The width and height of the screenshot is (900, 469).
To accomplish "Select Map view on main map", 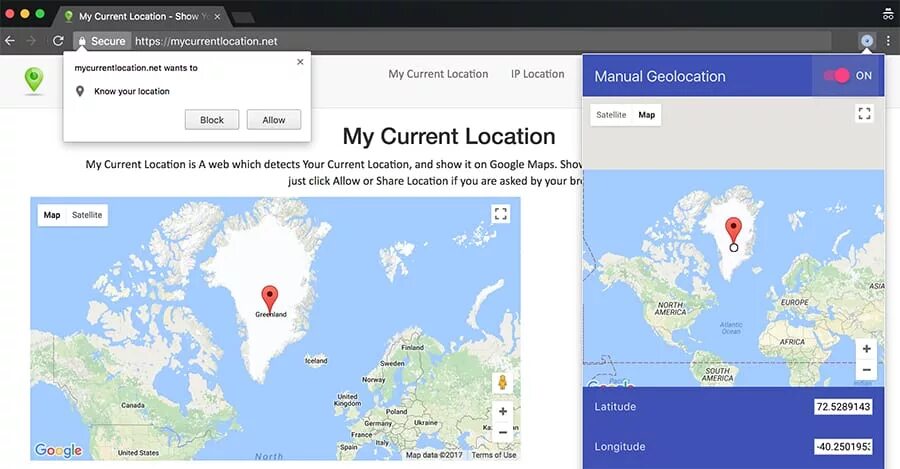I will pyautogui.click(x=52, y=215).
